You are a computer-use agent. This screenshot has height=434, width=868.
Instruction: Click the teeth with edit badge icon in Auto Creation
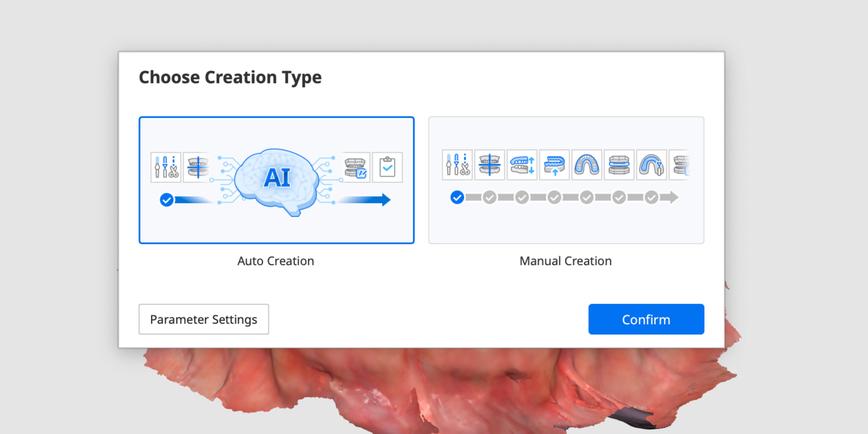[356, 167]
